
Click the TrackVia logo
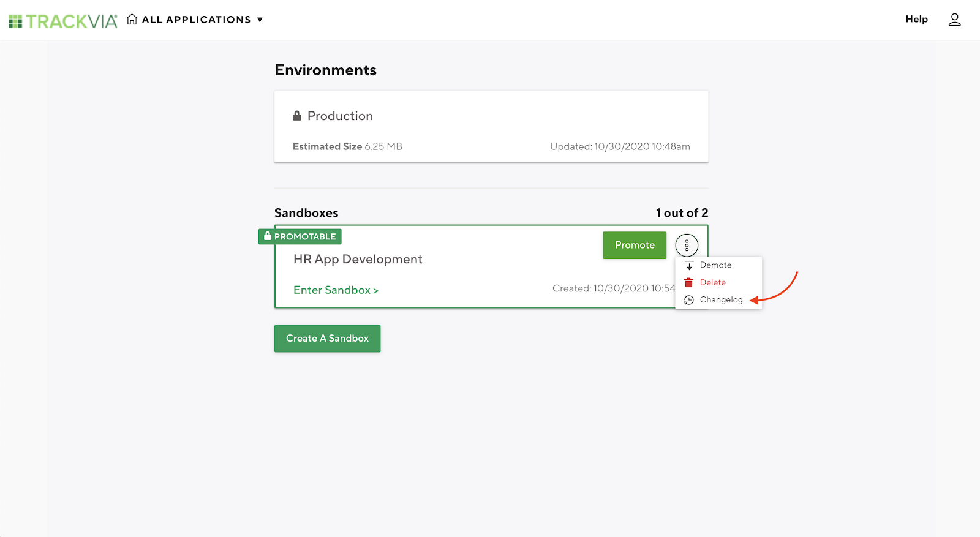[x=62, y=21]
